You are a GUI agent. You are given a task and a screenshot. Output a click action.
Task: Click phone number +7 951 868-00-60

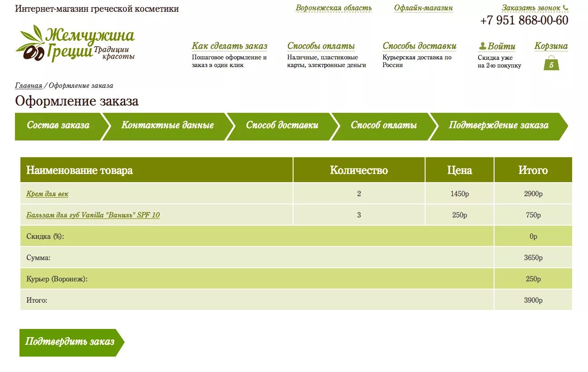[524, 20]
